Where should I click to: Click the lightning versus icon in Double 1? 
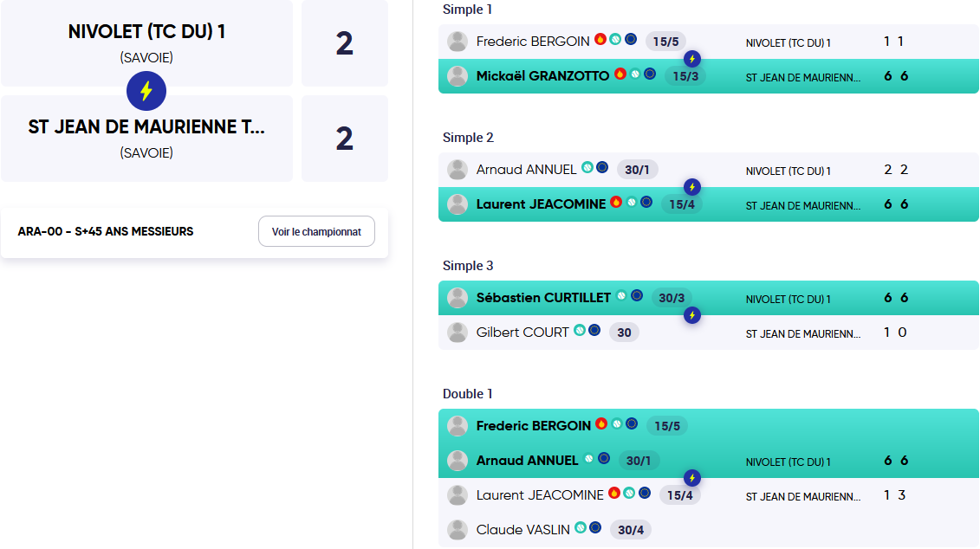pyautogui.click(x=691, y=478)
